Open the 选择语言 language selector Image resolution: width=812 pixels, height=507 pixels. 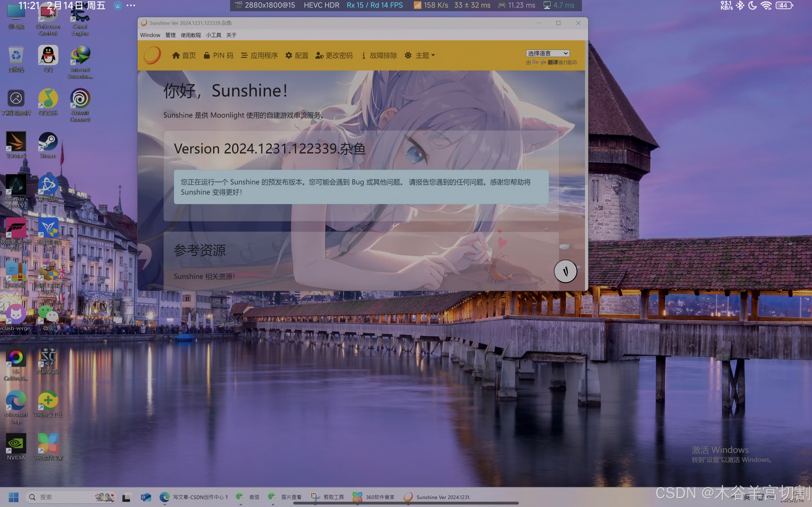(x=548, y=53)
